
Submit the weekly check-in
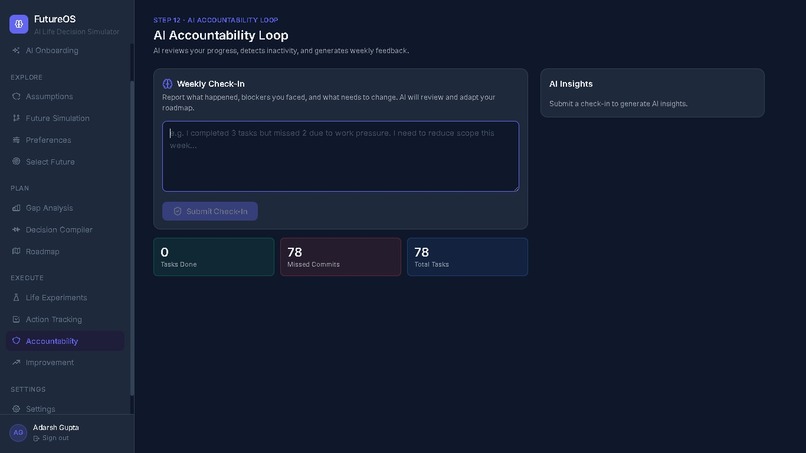click(210, 211)
